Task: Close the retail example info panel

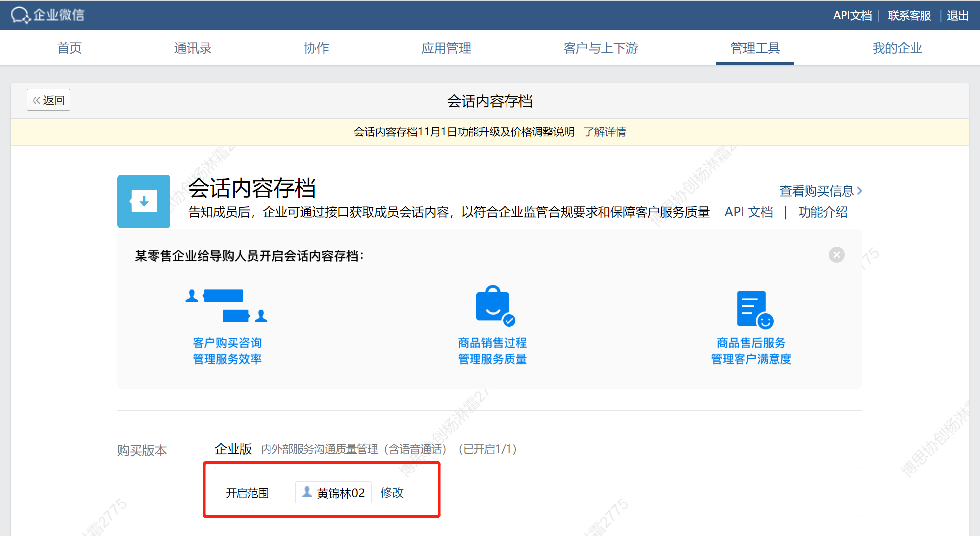Action: (x=836, y=255)
